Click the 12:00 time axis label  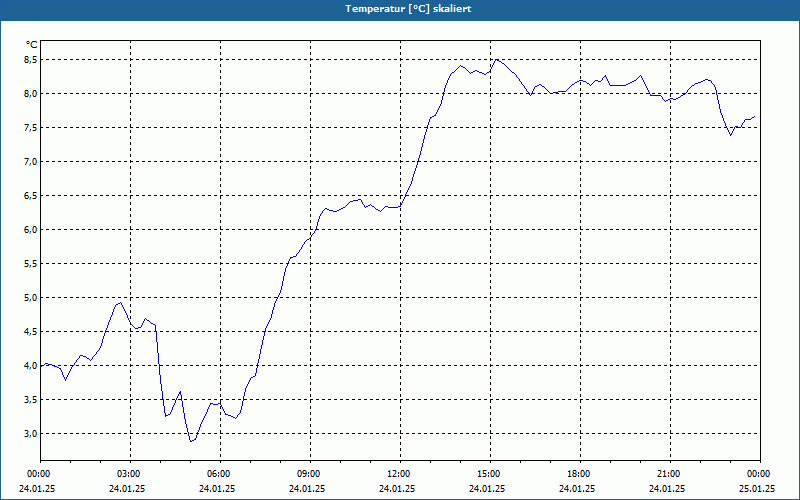click(x=398, y=474)
